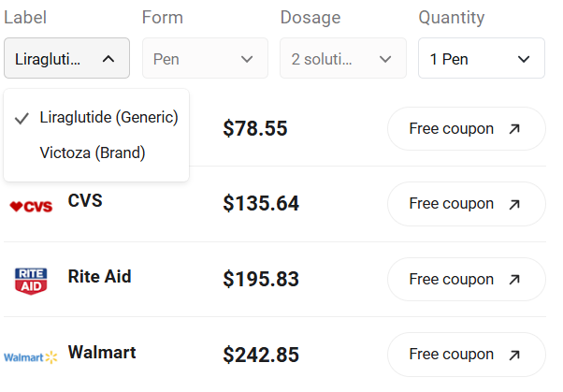The height and width of the screenshot is (392, 563).
Task: Click the Walmart logo icon
Action: click(31, 356)
